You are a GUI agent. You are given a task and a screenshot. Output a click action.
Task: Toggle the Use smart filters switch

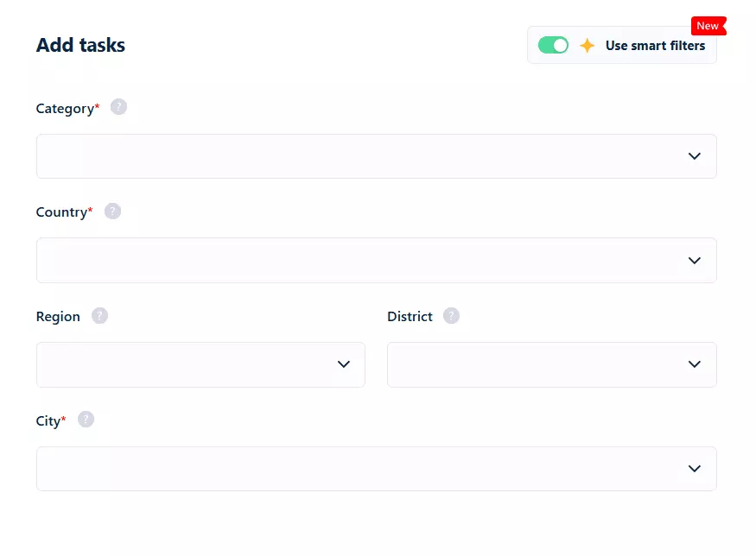click(553, 45)
